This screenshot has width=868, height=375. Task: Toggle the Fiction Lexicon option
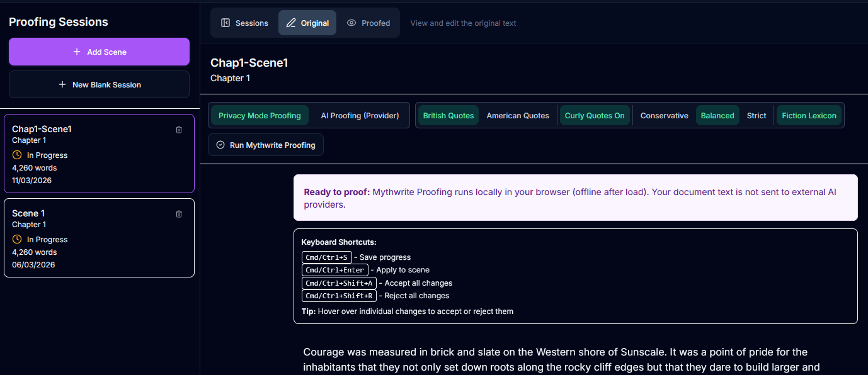809,115
